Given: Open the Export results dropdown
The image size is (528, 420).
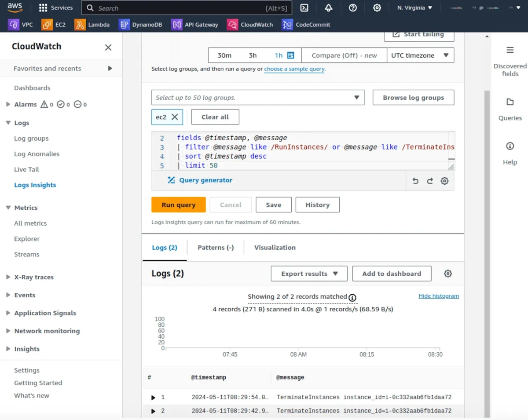Looking at the screenshot, I should coord(308,273).
